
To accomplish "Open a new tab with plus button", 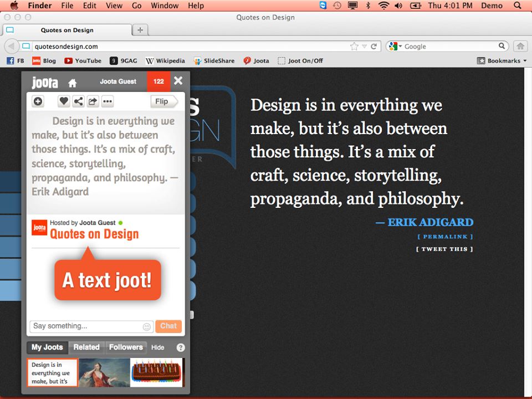I will coord(140,30).
